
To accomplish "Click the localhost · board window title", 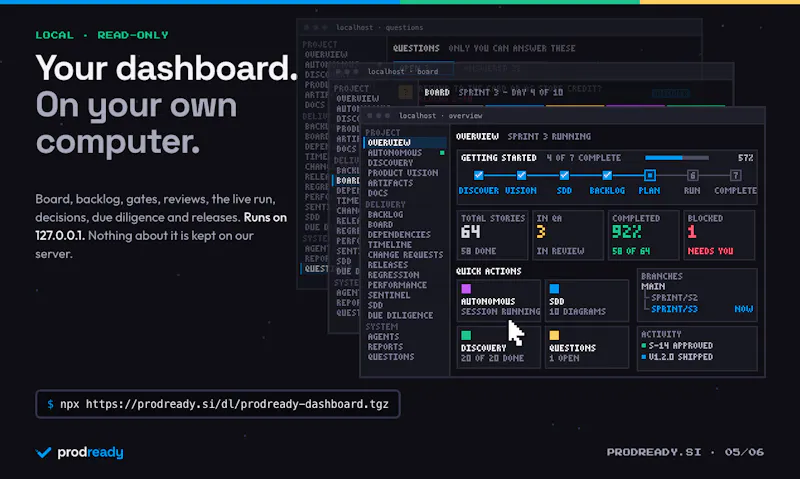I will (x=403, y=71).
